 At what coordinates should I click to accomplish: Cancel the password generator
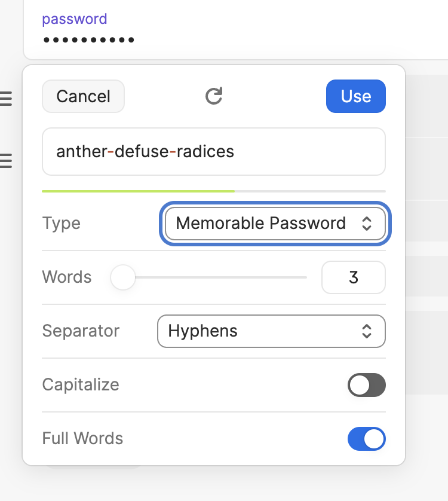tap(83, 96)
